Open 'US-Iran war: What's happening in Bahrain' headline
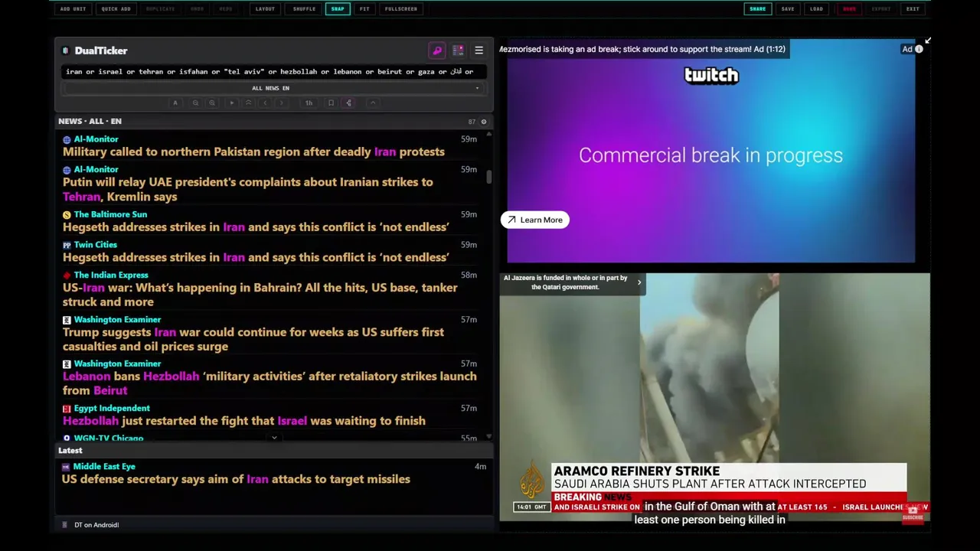Screen dimensions: 980x551 click(260, 295)
